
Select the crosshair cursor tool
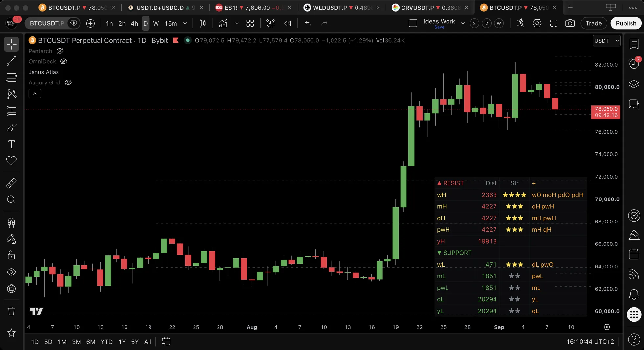(11, 44)
